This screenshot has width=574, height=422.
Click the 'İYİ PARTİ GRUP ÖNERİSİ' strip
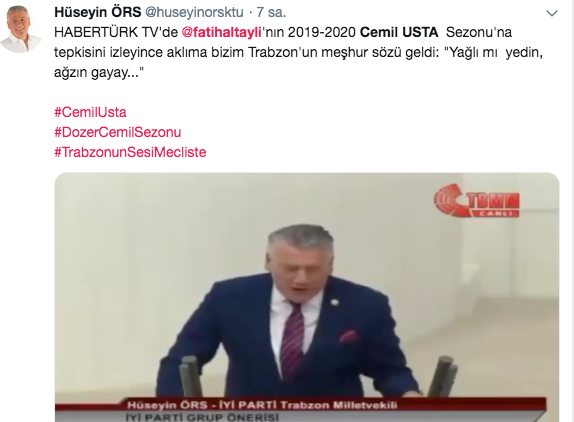pos(202,417)
